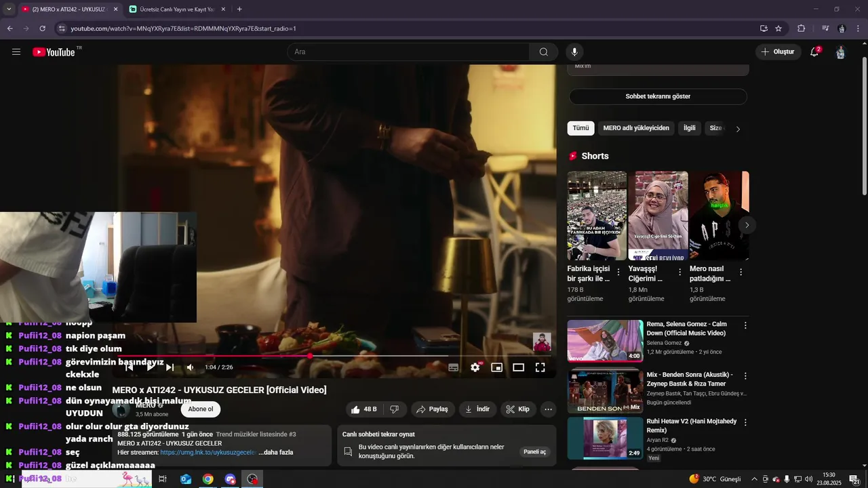This screenshot has height=488, width=868.
Task: Expand description with ...daha fazla
Action: point(276,452)
